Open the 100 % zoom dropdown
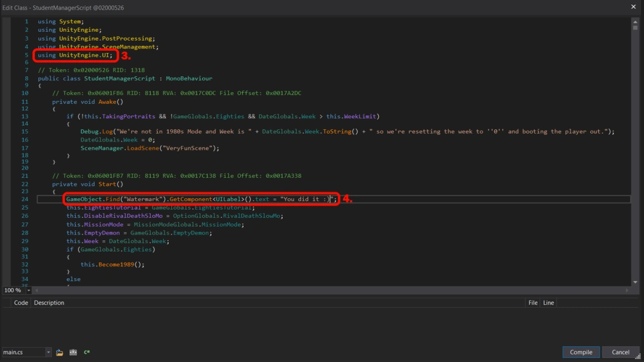Viewport: 644px width, 362px height. 28,291
